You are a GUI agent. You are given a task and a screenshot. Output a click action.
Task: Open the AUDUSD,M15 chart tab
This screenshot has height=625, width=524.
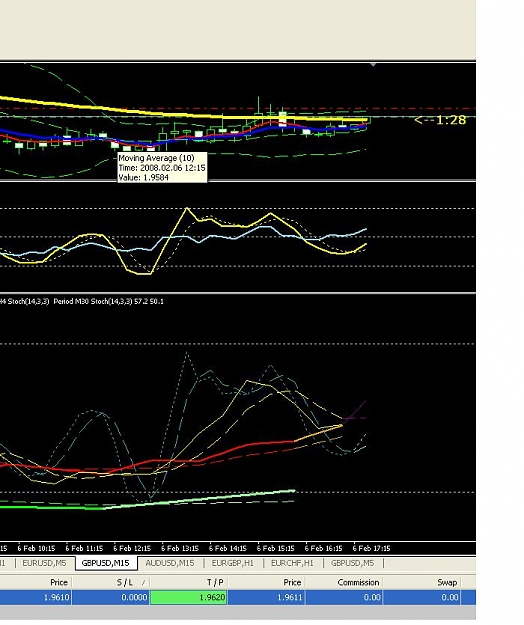click(x=170, y=563)
